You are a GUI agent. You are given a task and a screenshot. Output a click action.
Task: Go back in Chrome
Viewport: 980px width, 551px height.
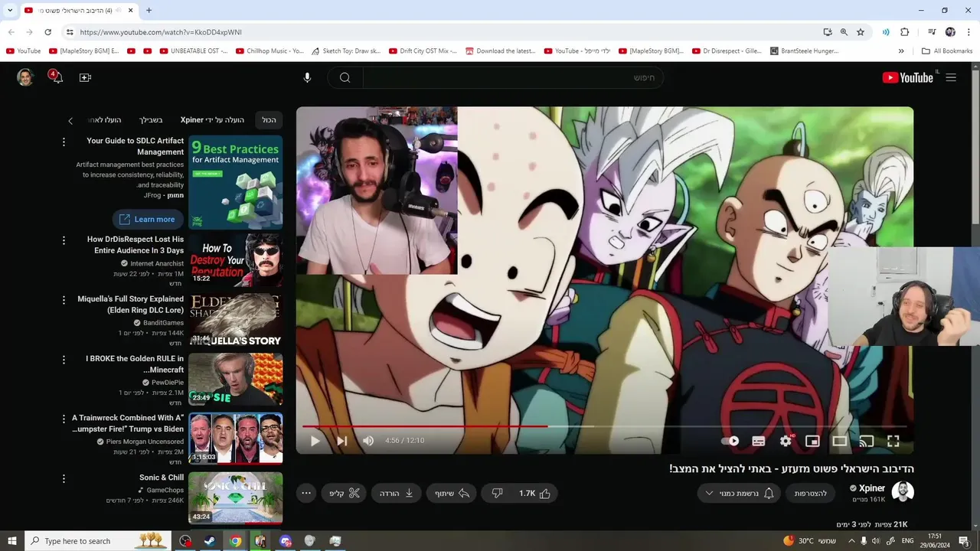coord(11,32)
